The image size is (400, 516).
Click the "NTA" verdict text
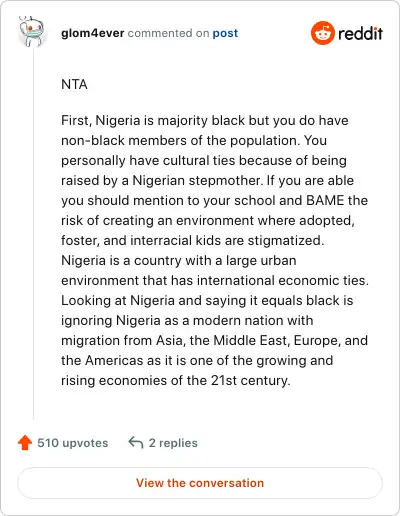(x=74, y=84)
